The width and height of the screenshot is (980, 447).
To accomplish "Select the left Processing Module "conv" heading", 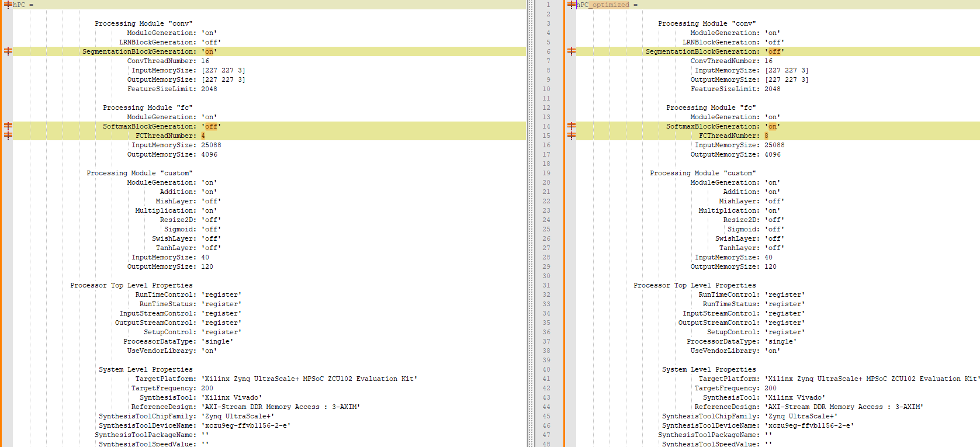I will 144,23.
